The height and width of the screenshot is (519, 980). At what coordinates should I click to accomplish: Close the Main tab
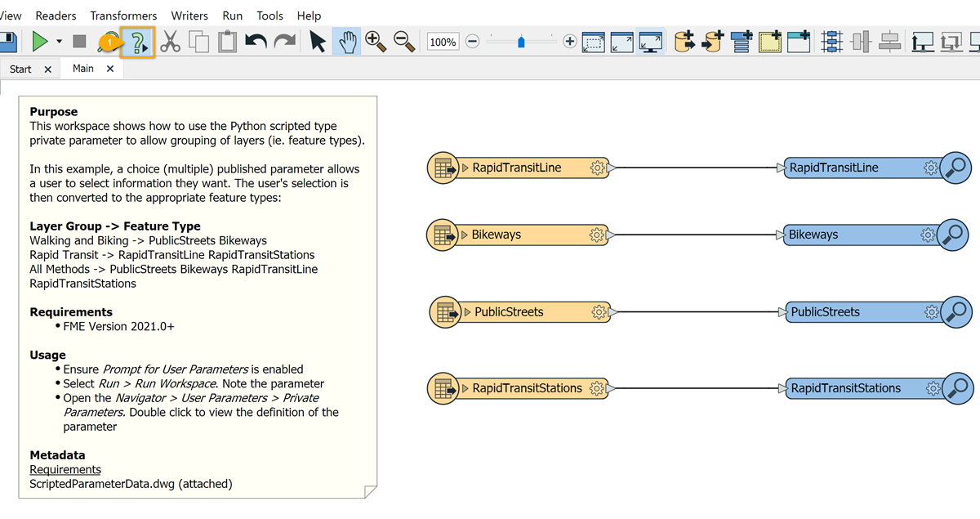pos(110,69)
